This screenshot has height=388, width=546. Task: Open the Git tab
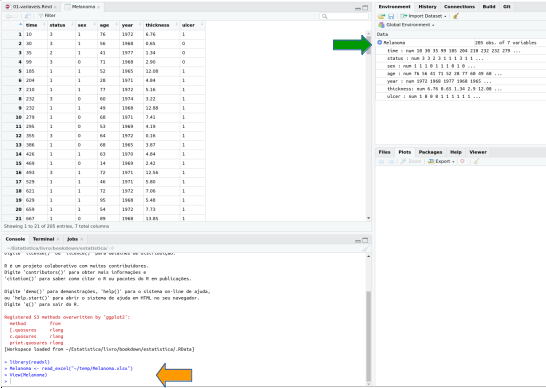(x=507, y=7)
